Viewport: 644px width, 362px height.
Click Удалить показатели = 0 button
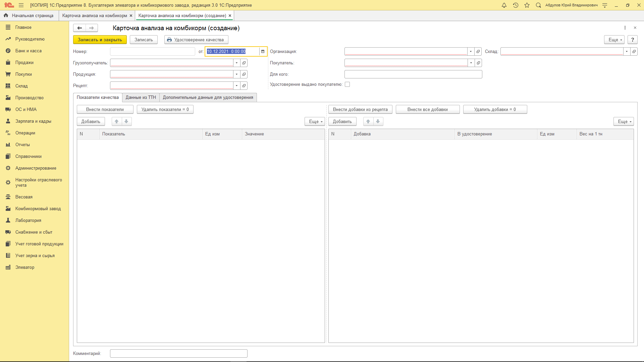(165, 110)
